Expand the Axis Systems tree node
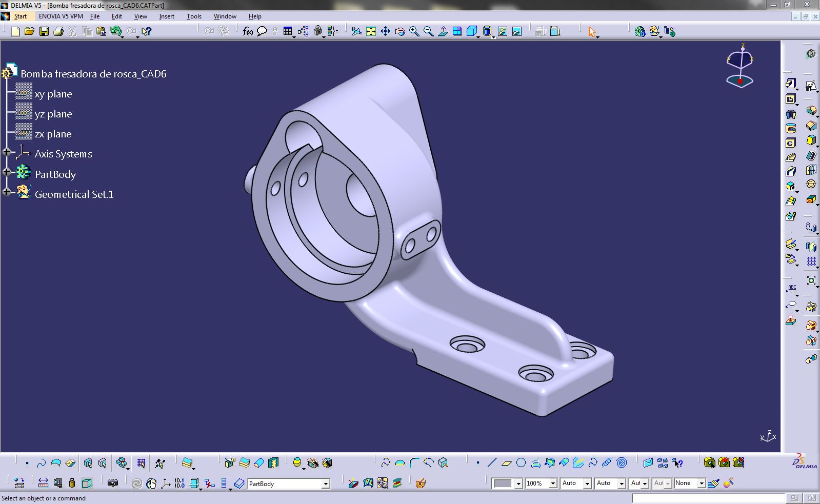The width and height of the screenshot is (820, 504). [7, 152]
